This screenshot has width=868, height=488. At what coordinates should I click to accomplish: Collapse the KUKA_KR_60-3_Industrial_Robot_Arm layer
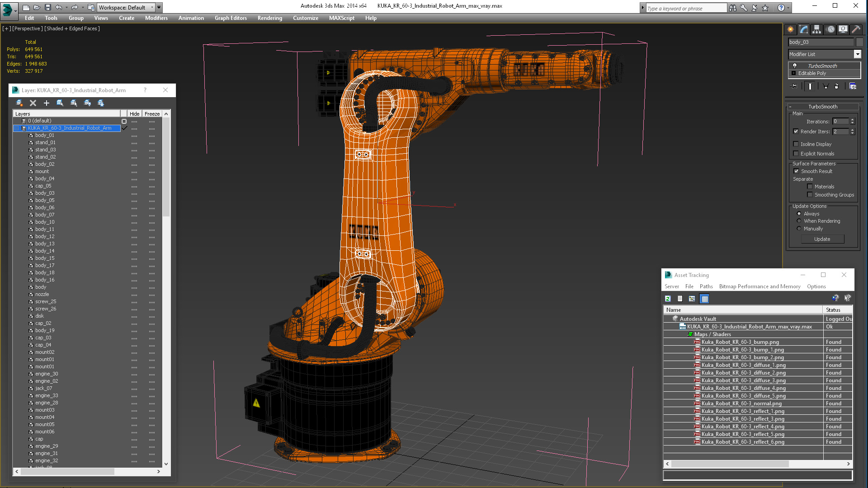click(17, 128)
